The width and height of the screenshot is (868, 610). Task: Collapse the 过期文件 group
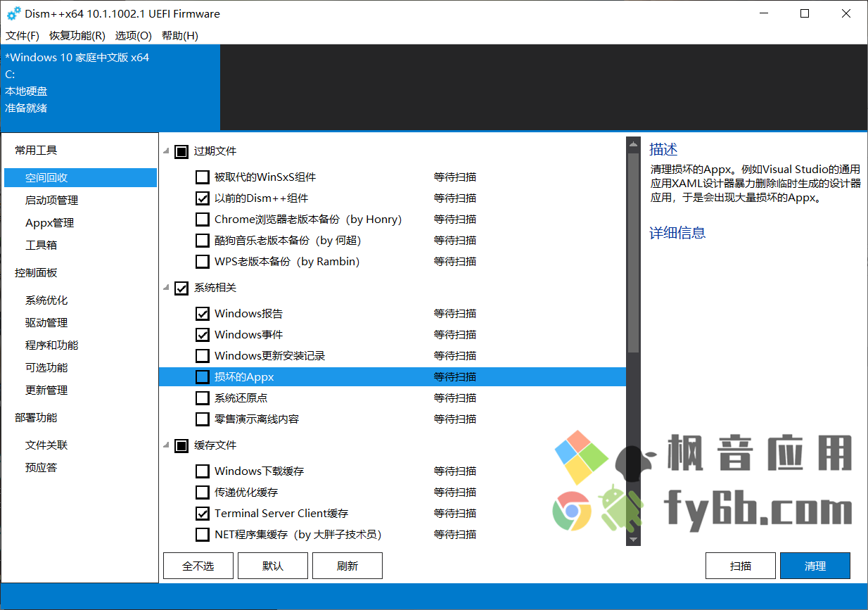coord(167,151)
